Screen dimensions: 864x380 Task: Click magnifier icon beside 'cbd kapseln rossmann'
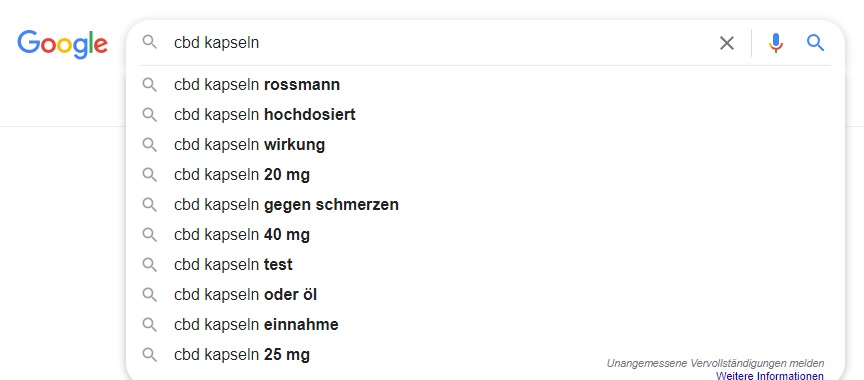pos(149,84)
